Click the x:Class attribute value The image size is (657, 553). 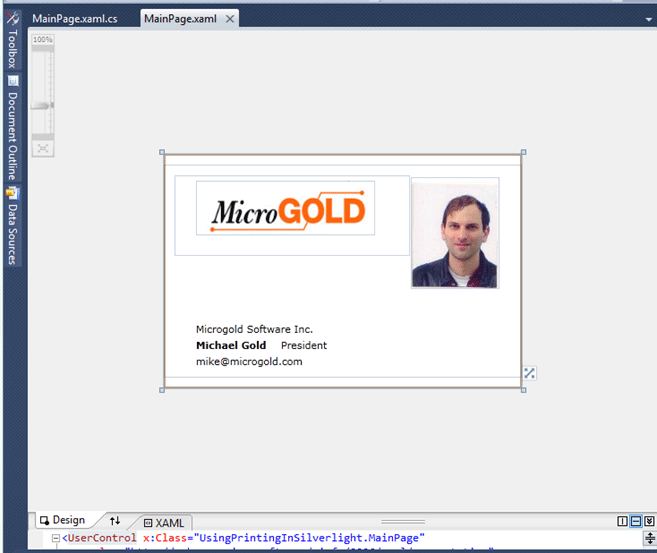(309, 538)
